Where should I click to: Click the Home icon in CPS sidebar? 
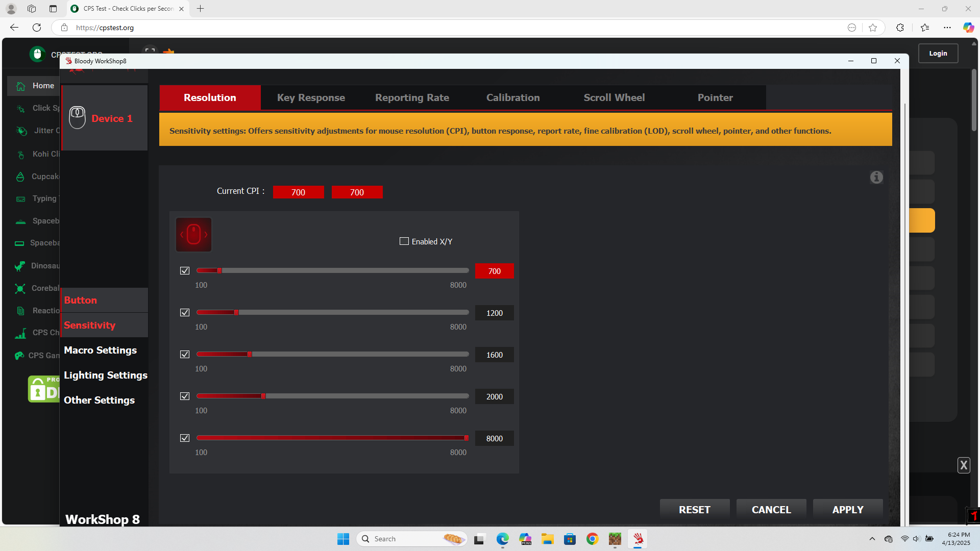[x=21, y=86]
